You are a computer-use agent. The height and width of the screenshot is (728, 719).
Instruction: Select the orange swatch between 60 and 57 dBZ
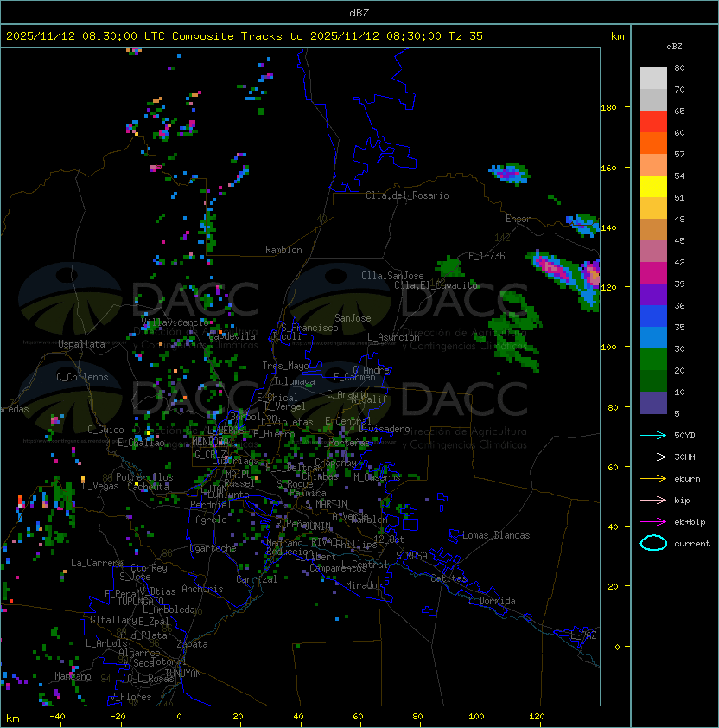(x=653, y=144)
